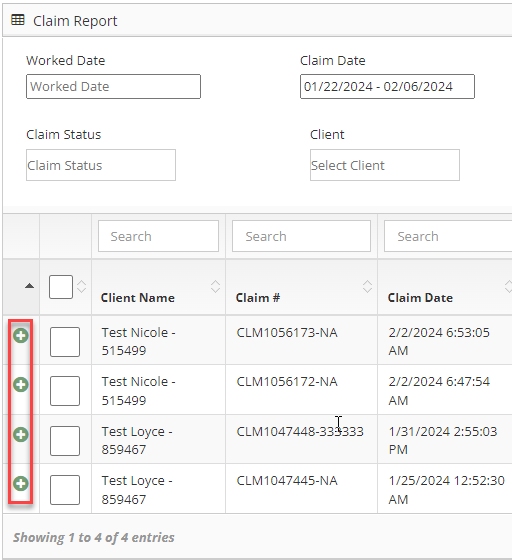Check the box for claim CLM1047445-NA
Screen dimensions: 512x560
[x=65, y=490]
